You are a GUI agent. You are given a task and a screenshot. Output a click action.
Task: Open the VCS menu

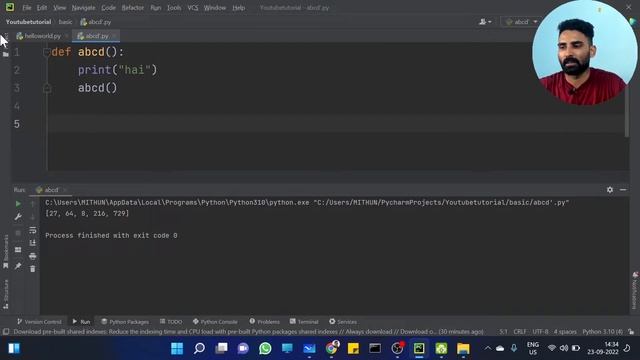tap(193, 8)
